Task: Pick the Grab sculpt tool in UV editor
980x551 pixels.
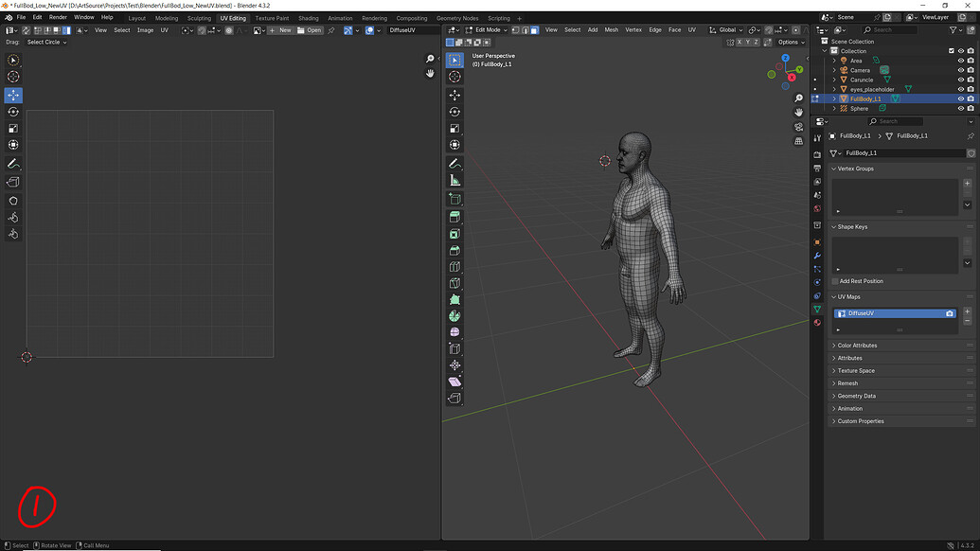Action: pyautogui.click(x=13, y=201)
